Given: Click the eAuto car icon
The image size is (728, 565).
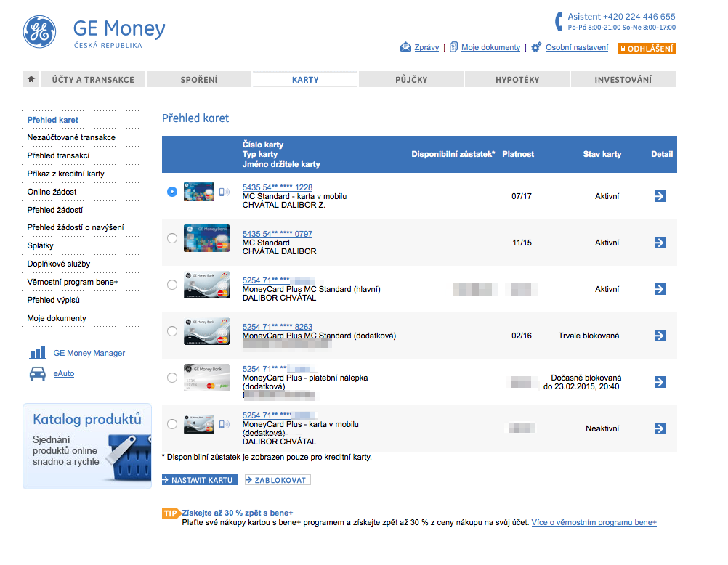Looking at the screenshot, I should point(38,374).
